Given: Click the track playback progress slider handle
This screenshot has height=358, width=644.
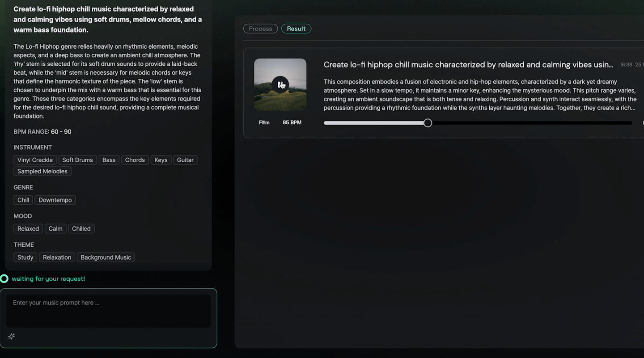Looking at the screenshot, I should click(428, 123).
